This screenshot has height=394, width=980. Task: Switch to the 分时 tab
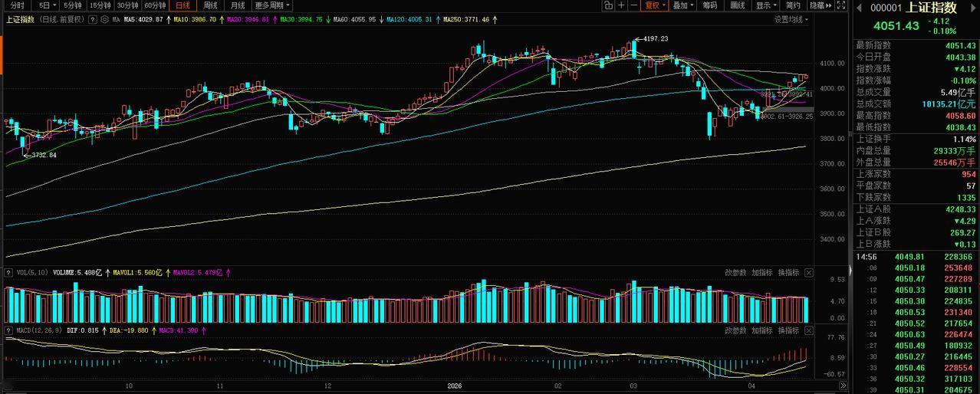click(x=17, y=5)
